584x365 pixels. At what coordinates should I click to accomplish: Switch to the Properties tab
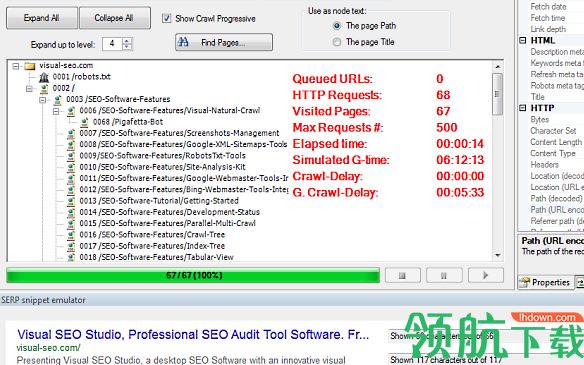[x=546, y=282]
